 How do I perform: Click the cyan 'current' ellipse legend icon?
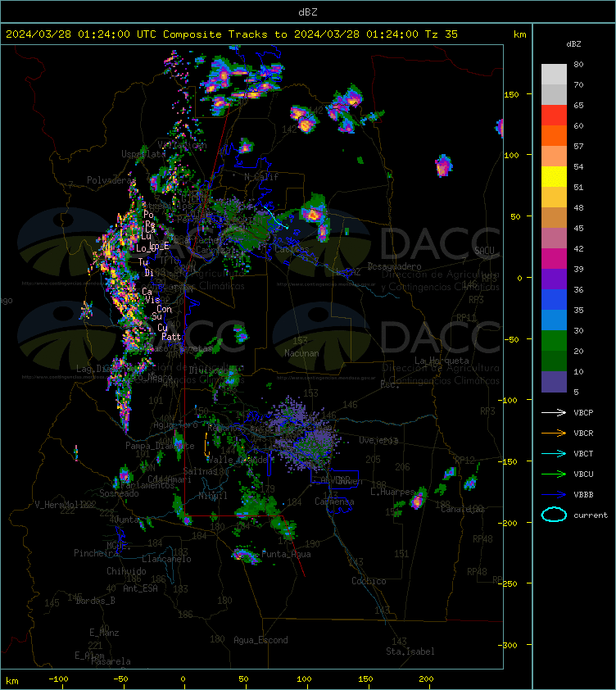click(x=554, y=515)
